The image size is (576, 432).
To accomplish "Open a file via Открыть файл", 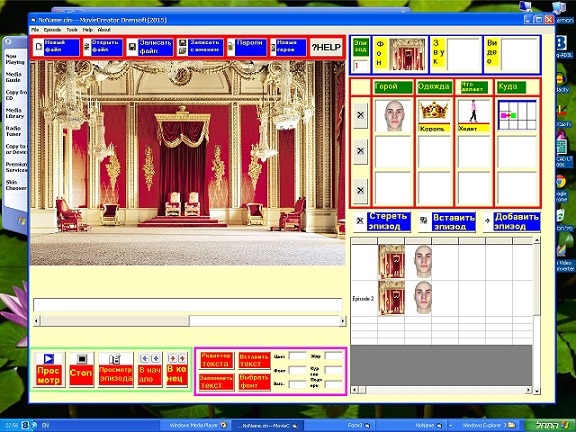I will click(102, 47).
